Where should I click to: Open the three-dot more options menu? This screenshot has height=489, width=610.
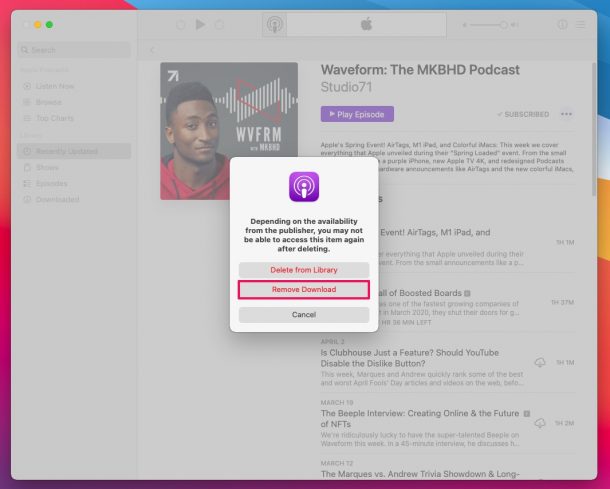click(566, 114)
